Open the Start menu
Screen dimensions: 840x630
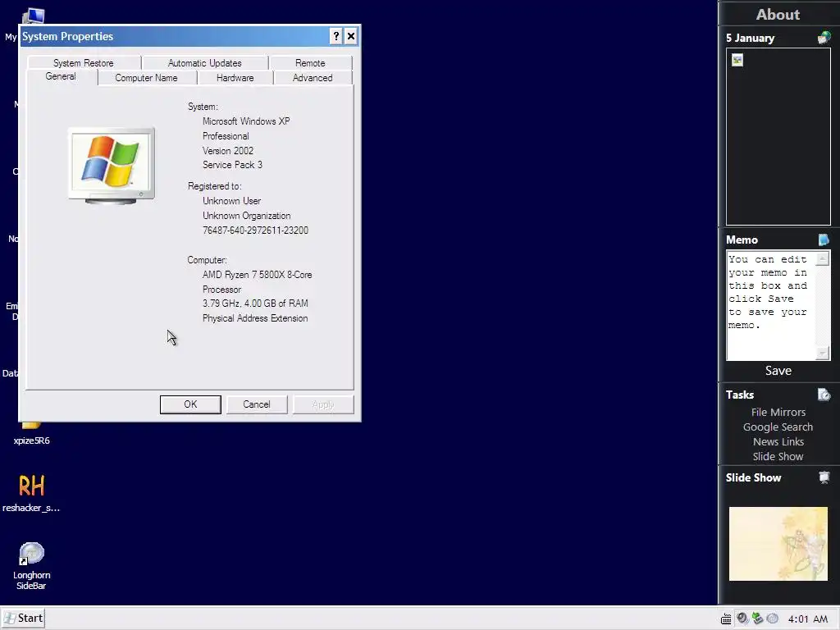[x=23, y=618]
